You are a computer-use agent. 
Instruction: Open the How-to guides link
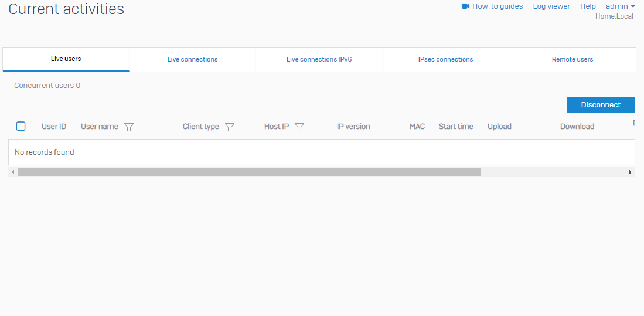click(498, 6)
